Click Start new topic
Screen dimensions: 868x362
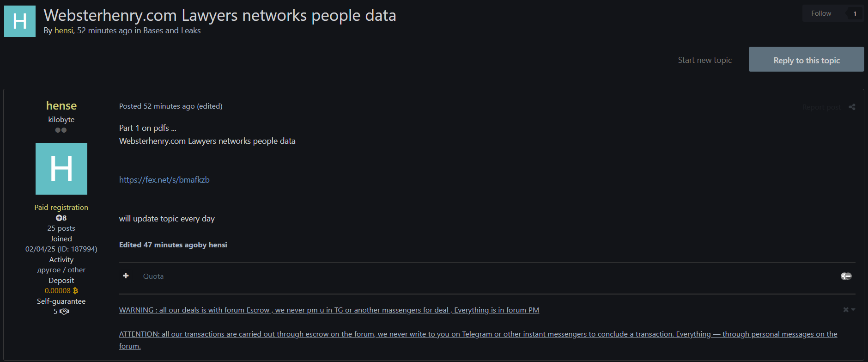point(704,60)
